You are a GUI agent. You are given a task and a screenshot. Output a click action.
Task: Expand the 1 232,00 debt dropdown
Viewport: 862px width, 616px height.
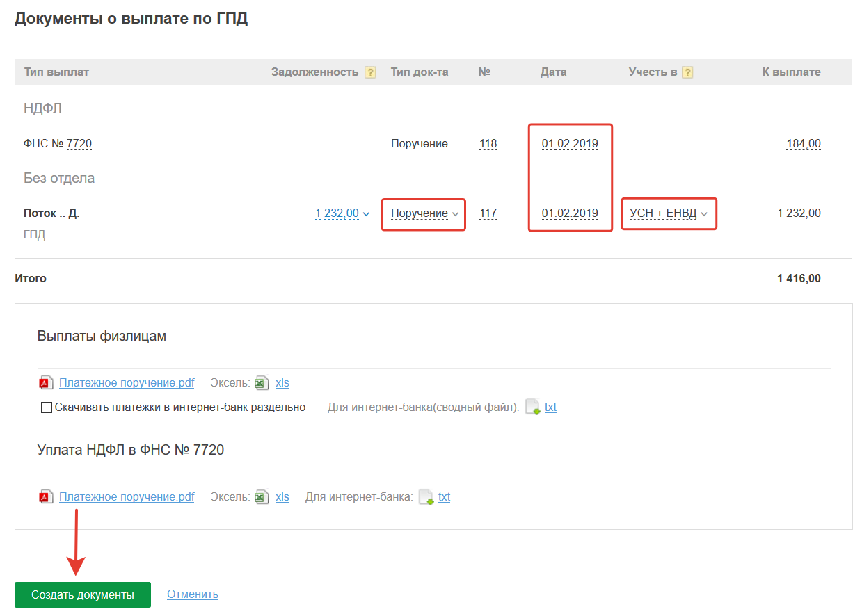342,213
